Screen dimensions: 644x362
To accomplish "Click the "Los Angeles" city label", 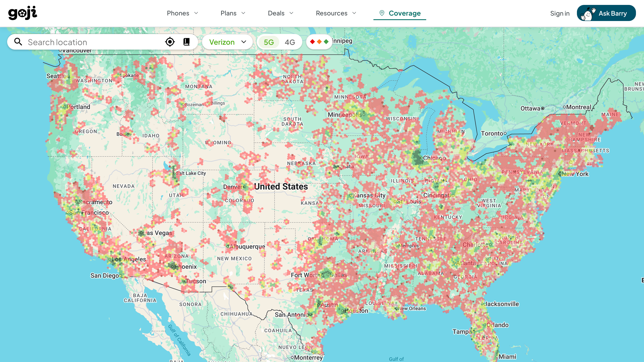I will point(129,259).
